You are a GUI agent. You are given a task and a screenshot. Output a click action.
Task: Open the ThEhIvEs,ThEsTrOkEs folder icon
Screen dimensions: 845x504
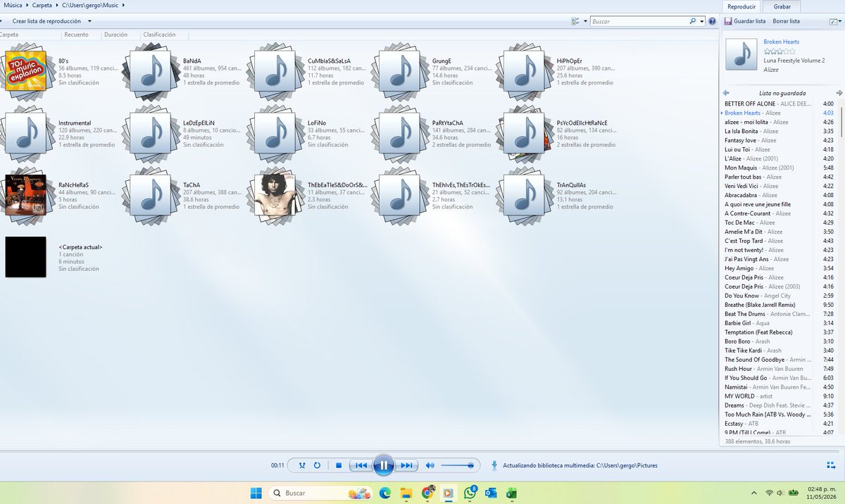(x=399, y=195)
